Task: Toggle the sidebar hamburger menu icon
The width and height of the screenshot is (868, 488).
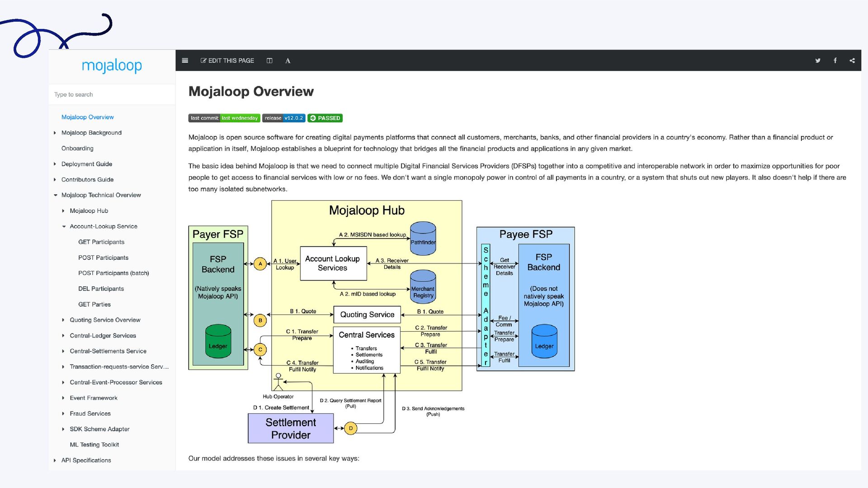Action: pos(185,61)
